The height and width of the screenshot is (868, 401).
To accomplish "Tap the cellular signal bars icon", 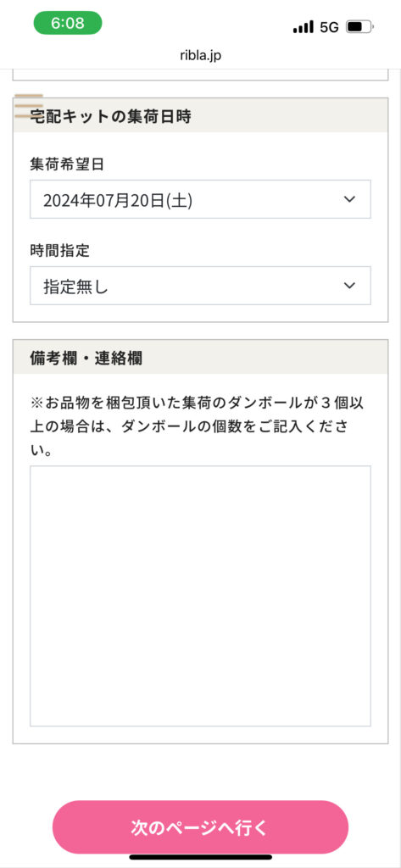I will (x=303, y=26).
